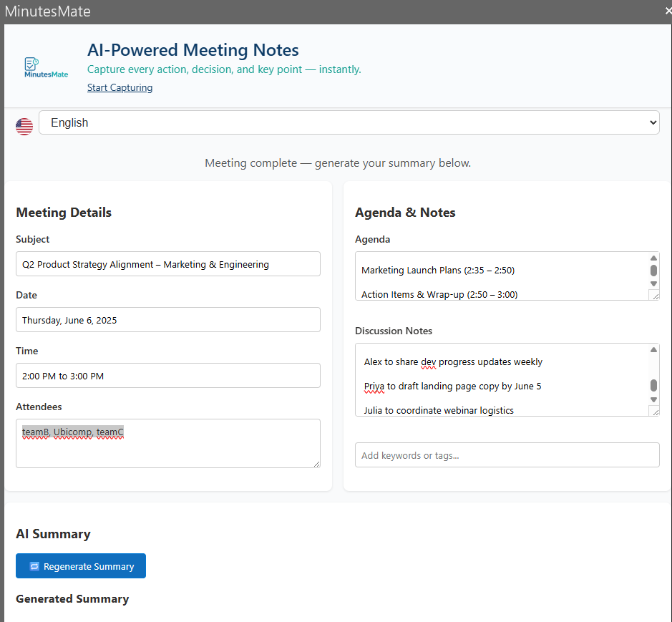Click the Attendees textarea resize handle
The height and width of the screenshot is (622, 672).
pos(316,463)
